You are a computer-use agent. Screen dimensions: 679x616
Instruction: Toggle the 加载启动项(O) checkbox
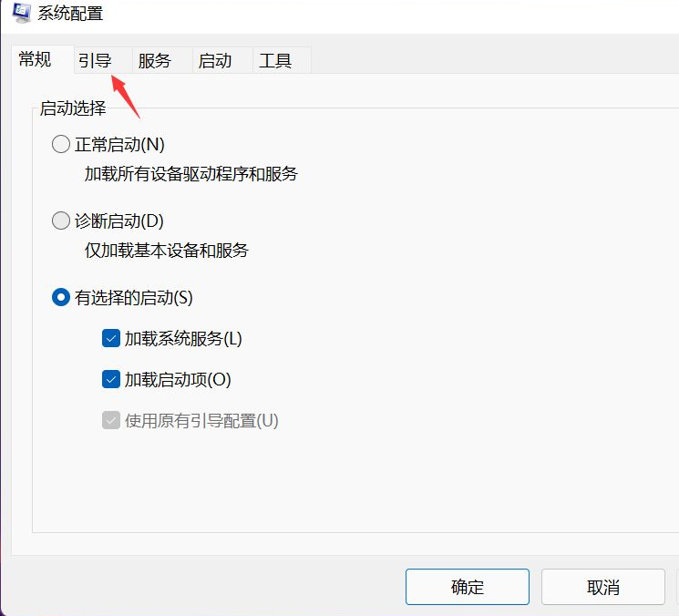point(111,379)
